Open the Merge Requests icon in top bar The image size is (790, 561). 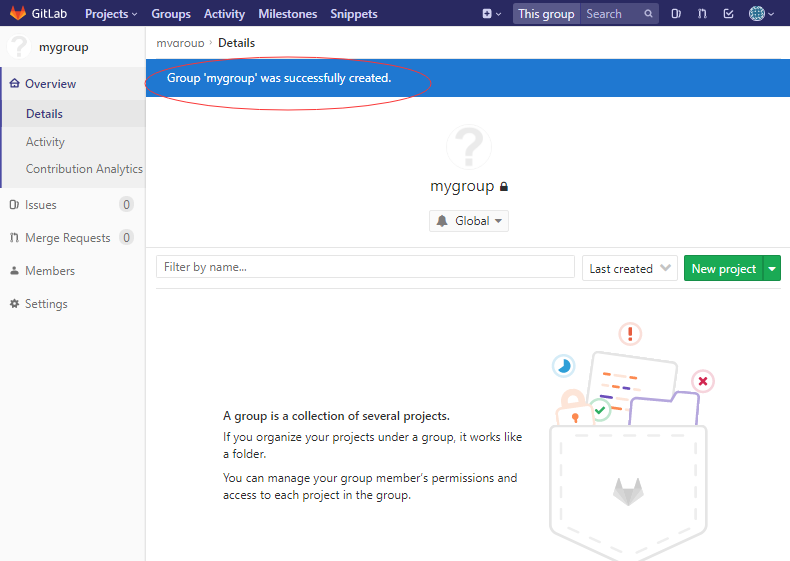pos(702,14)
